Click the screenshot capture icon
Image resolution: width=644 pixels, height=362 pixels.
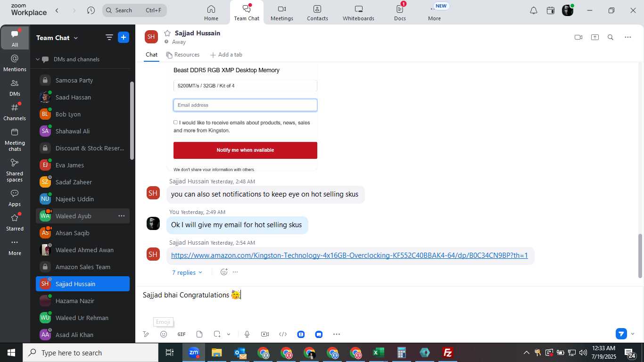coord(217,334)
